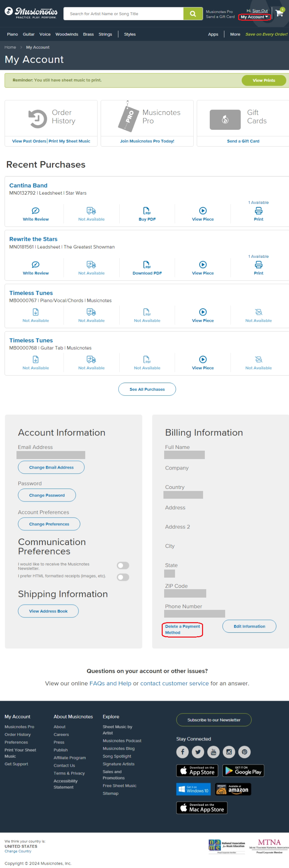The image size is (289, 868).
Task: Open the More menu
Action: 235,34
